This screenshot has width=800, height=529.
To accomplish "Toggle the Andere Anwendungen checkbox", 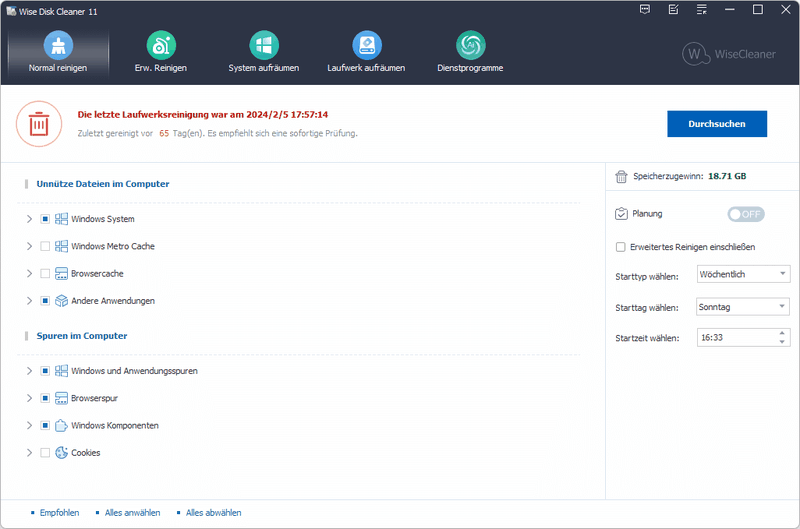I will click(45, 301).
